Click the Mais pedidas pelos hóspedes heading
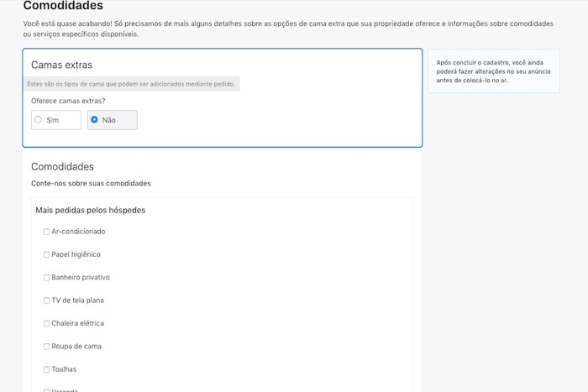Image resolution: width=588 pixels, height=392 pixels. 91,210
